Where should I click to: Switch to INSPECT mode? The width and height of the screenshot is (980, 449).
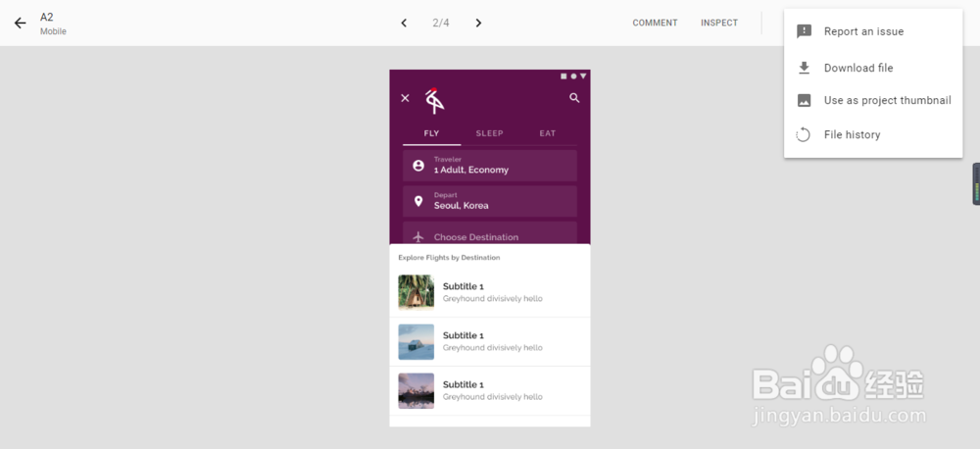pos(719,23)
